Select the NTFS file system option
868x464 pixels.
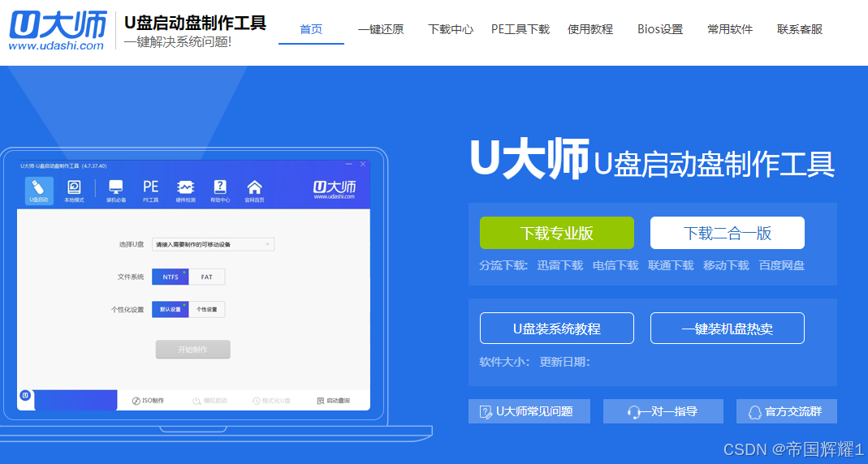click(171, 277)
